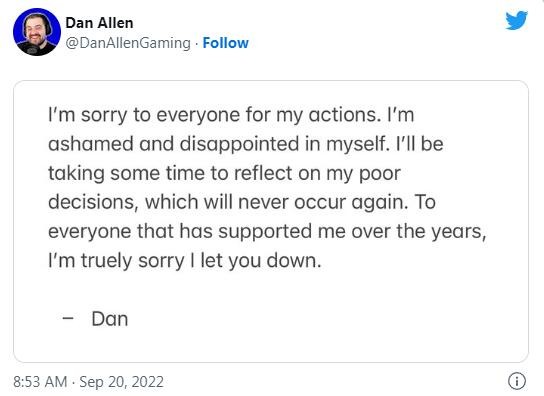544x396 pixels.
Task: Click empty space right of Dan signature
Action: tap(312, 319)
